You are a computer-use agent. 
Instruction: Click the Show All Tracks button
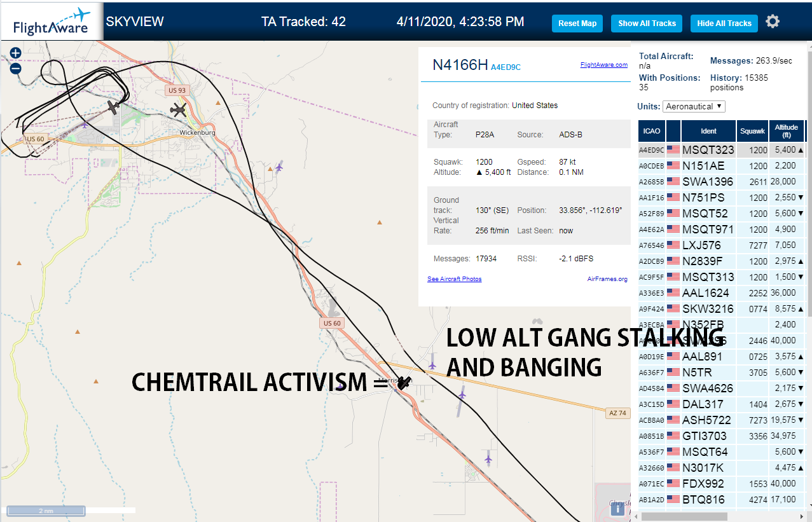click(647, 24)
